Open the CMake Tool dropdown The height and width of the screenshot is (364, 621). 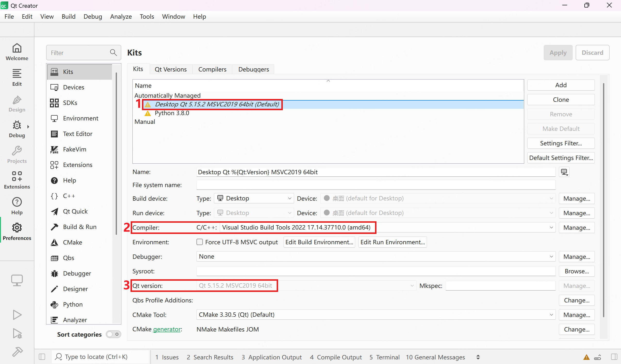coord(376,315)
